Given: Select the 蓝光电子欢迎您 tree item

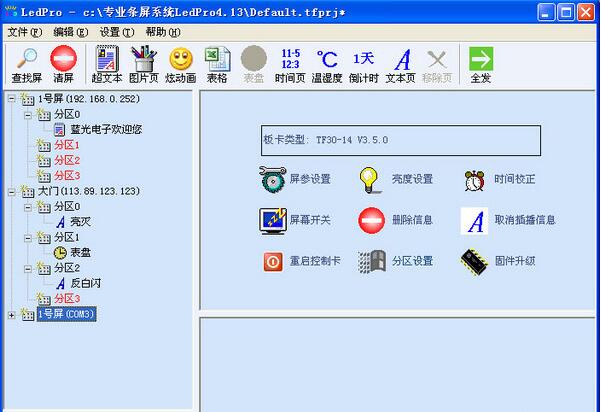Looking at the screenshot, I should click(x=105, y=129).
